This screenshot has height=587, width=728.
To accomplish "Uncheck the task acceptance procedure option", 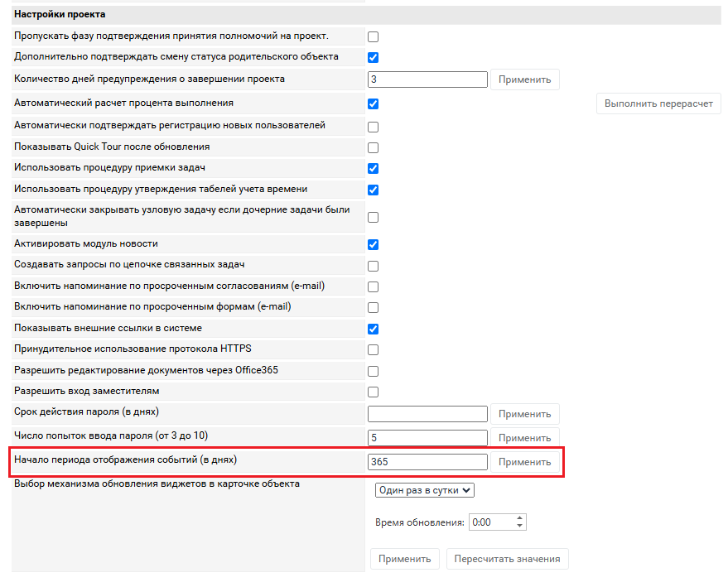I will [x=373, y=169].
